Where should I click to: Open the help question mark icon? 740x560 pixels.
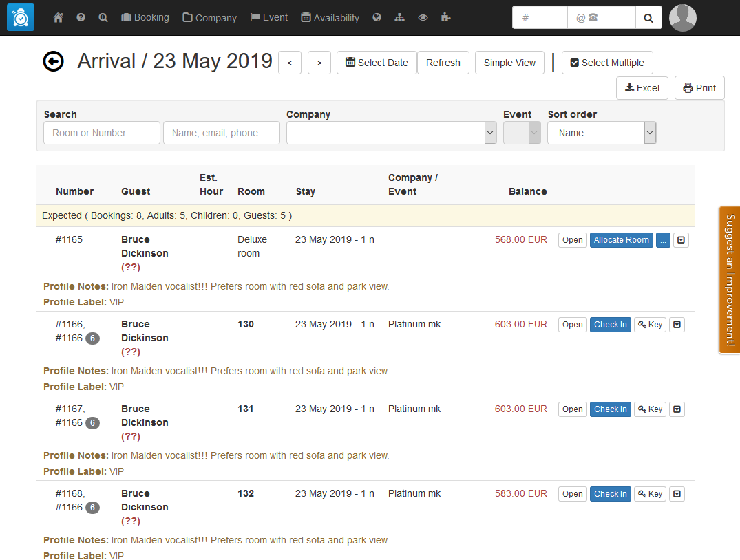[81, 18]
